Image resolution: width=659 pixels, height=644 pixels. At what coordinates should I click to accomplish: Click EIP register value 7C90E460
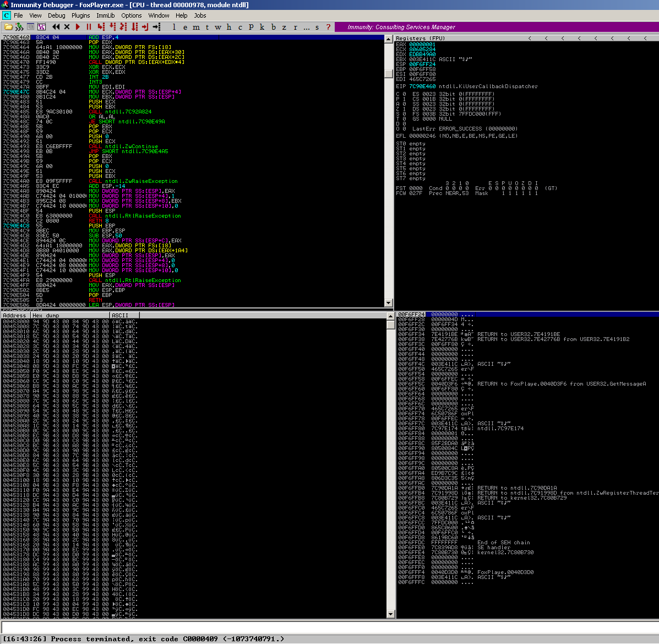point(422,86)
